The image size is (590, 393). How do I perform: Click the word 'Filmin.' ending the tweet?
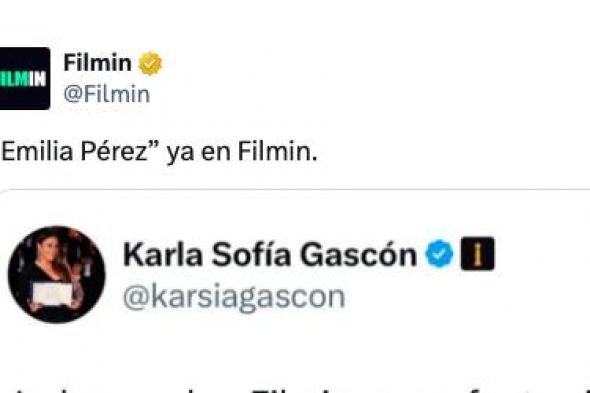pos(277,152)
